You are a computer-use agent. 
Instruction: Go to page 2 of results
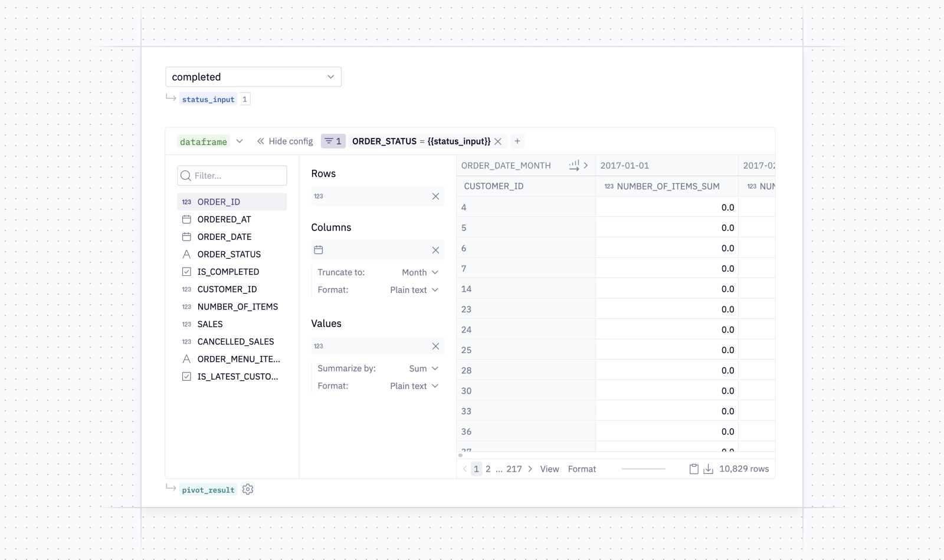pos(488,469)
